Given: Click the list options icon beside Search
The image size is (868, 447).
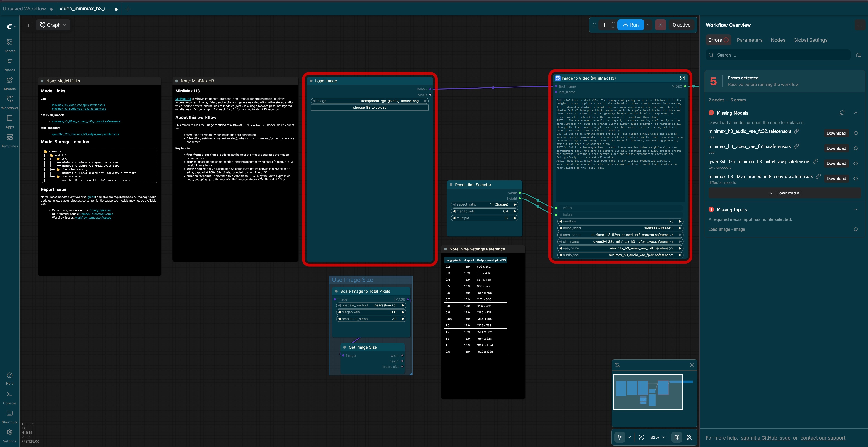Looking at the screenshot, I should (x=858, y=55).
